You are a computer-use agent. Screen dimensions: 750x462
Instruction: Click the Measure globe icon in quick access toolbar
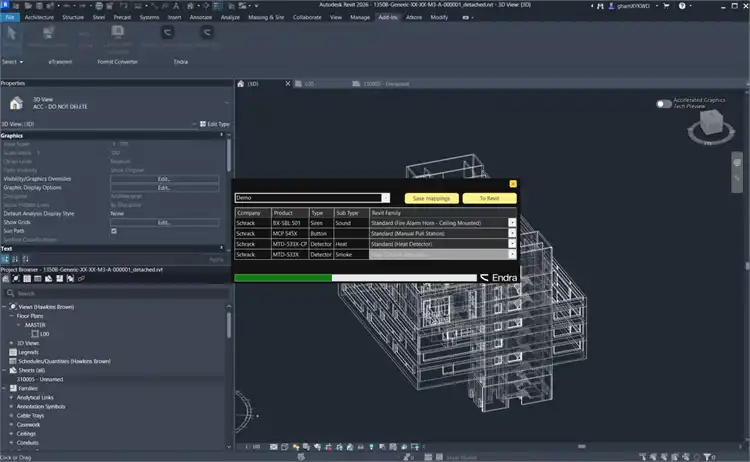[99, 6]
